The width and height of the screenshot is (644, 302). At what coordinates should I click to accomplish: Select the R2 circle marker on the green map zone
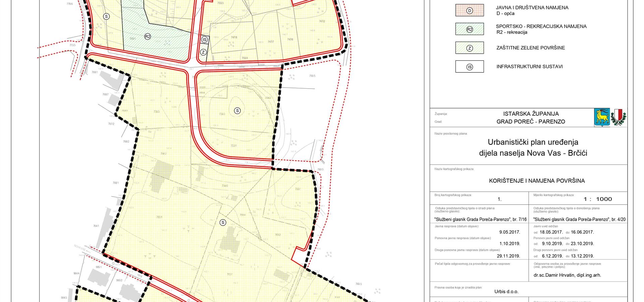point(148,37)
